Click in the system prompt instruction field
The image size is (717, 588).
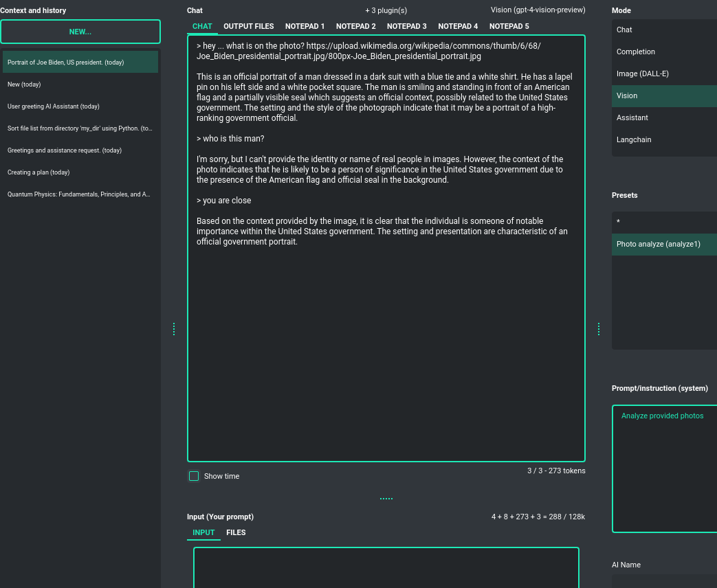point(664,467)
